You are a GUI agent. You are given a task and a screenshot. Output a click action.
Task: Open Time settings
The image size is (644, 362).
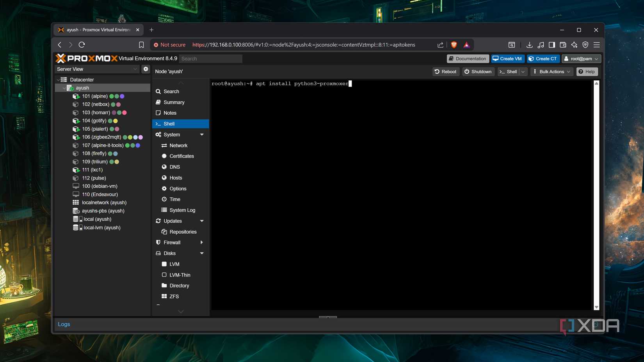(x=174, y=199)
